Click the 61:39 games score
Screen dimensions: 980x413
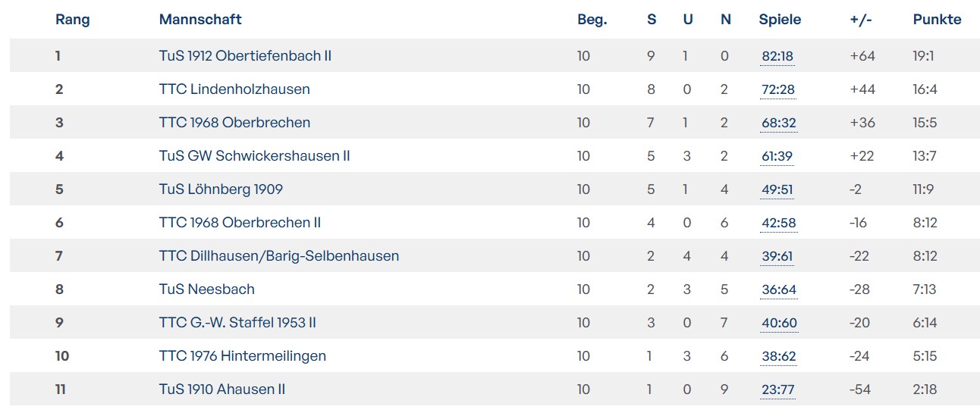point(777,157)
